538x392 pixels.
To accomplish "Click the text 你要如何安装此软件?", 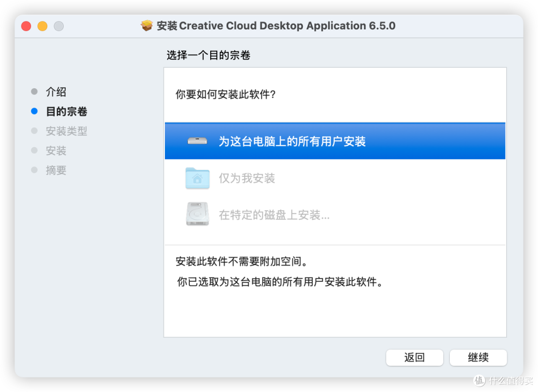I will [226, 94].
